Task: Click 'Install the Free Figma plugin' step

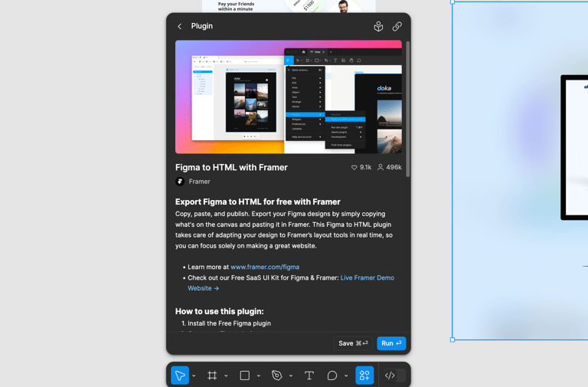Action: pos(229,323)
